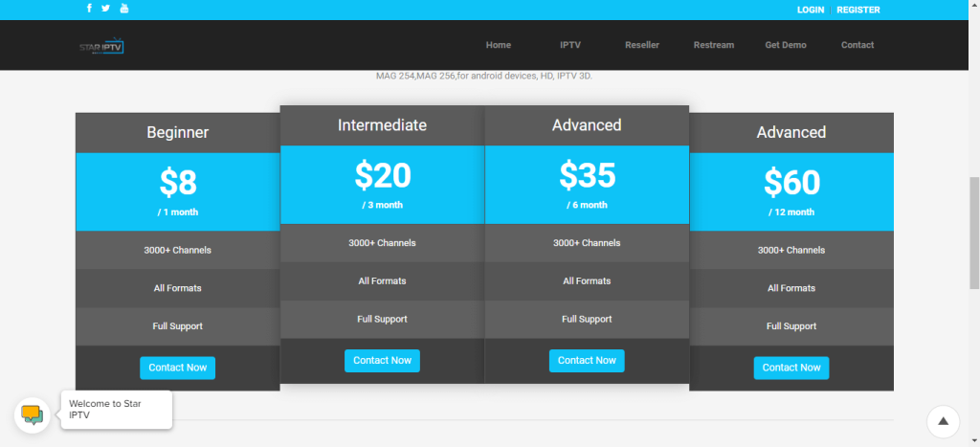Screen dimensions: 980x447
Task: Click 'All Formats' in the Intermediate plan
Action: pyautogui.click(x=382, y=281)
